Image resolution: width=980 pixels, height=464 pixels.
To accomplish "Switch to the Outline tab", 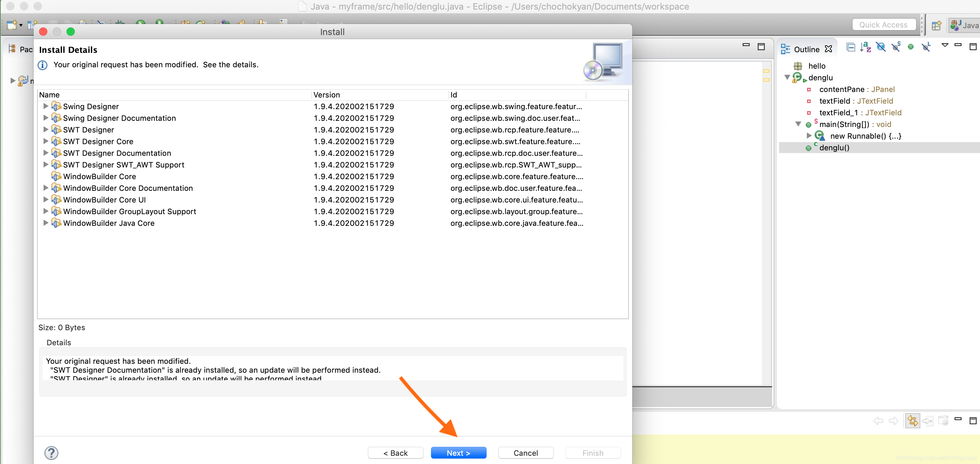I will tap(806, 49).
